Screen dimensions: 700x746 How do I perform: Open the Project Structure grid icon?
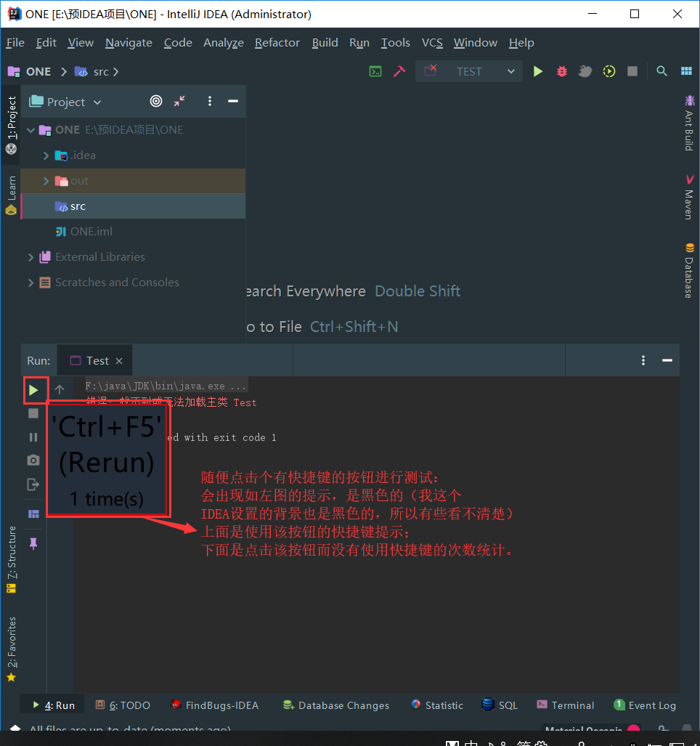(686, 71)
